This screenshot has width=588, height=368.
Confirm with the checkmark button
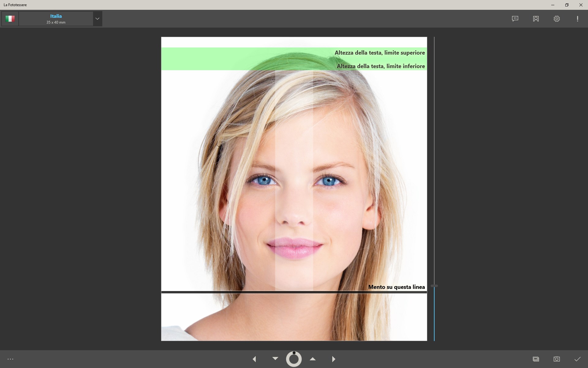tap(577, 359)
